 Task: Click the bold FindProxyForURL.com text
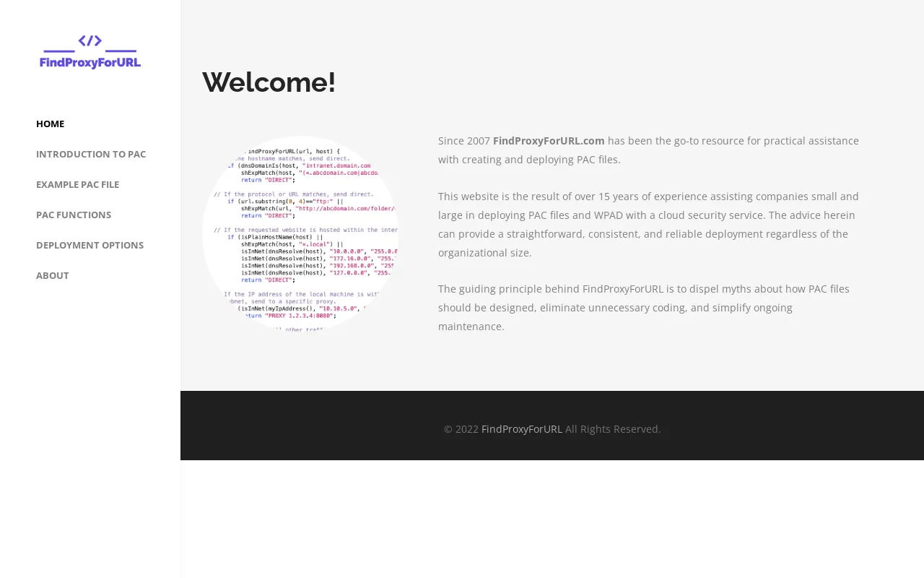tap(549, 140)
